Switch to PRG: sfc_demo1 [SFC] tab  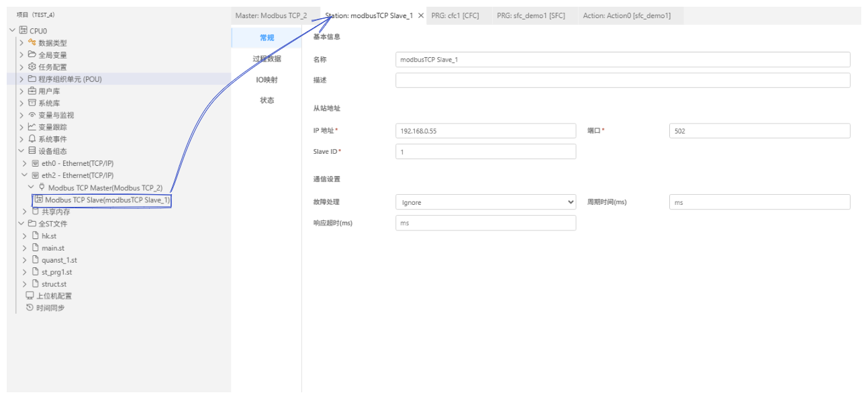click(531, 15)
